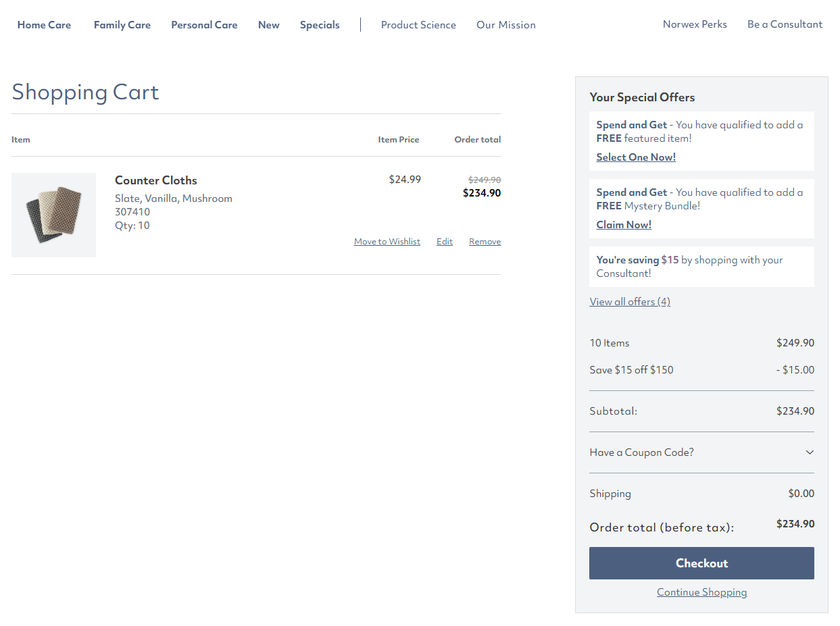Click Be a Consultant link

click(x=785, y=24)
